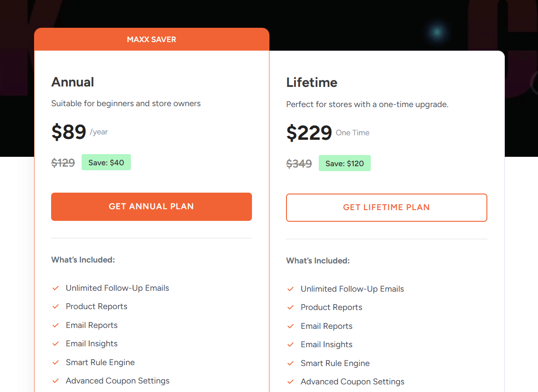Click the Save: $120 badge
Image resolution: width=538 pixels, height=392 pixels.
[x=345, y=163]
